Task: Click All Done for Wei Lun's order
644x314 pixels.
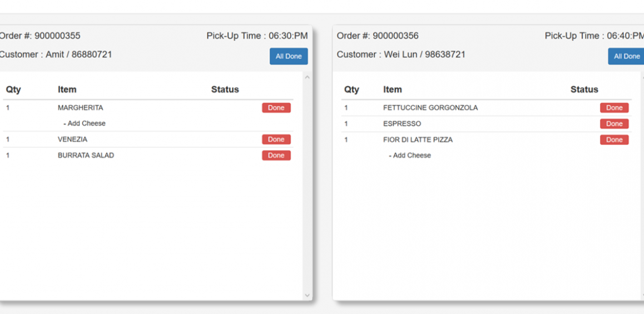Action: [626, 56]
